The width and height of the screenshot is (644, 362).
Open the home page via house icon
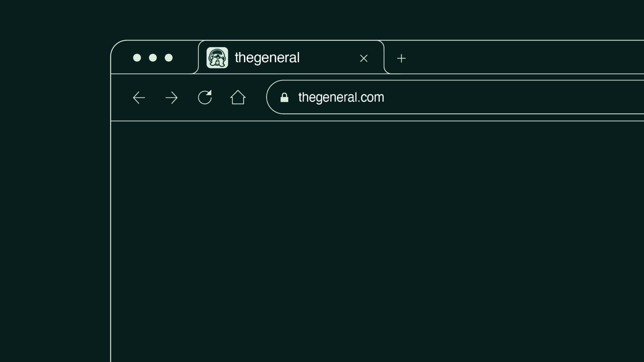click(238, 97)
